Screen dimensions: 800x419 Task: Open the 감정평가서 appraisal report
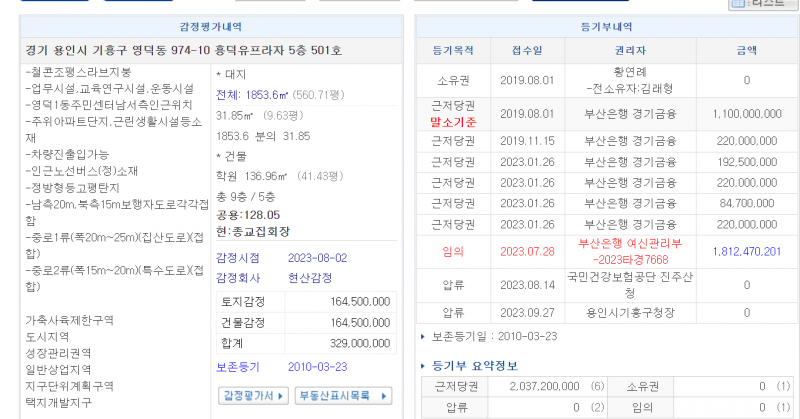tap(252, 395)
